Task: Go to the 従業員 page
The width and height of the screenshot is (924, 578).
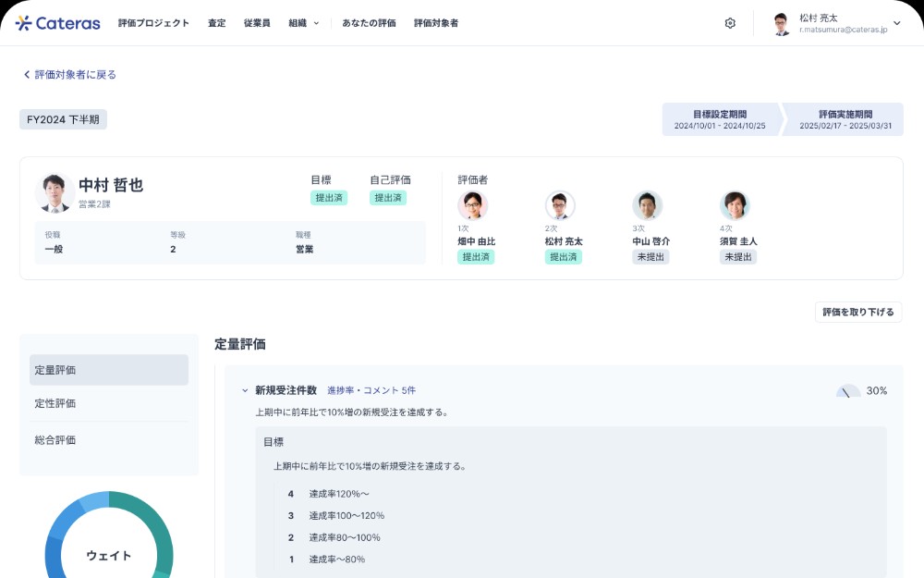Action: 257,23
